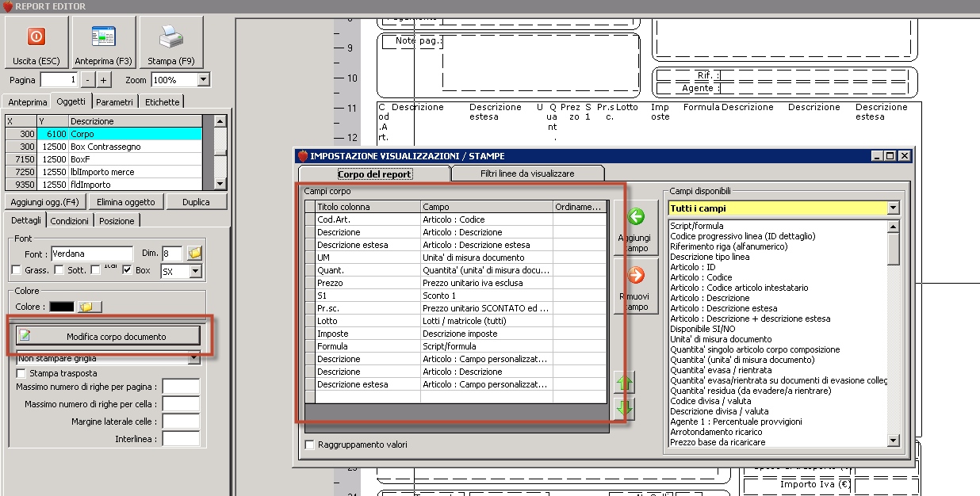This screenshot has width=980, height=496.
Task: Enable the Grass. bold checkbox
Action: [x=17, y=271]
